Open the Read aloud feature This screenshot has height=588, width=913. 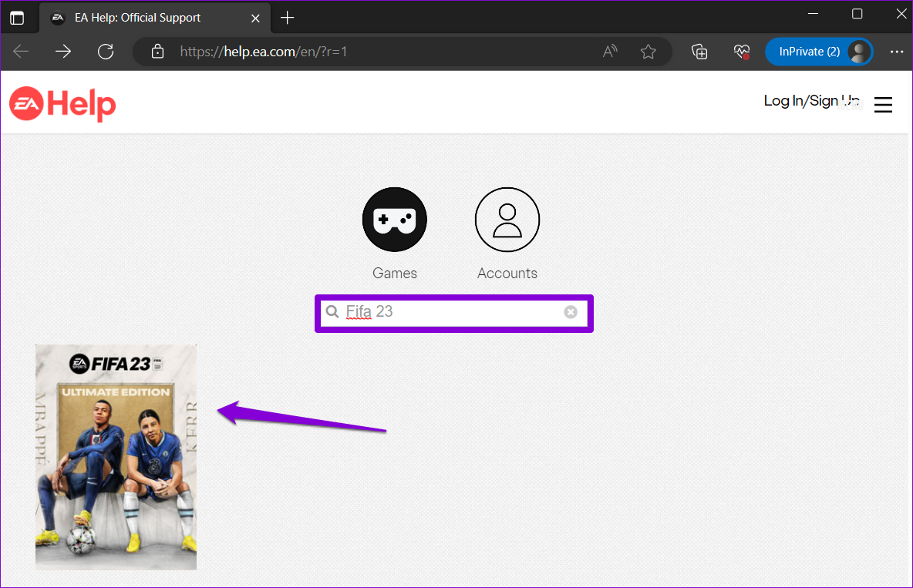tap(610, 52)
